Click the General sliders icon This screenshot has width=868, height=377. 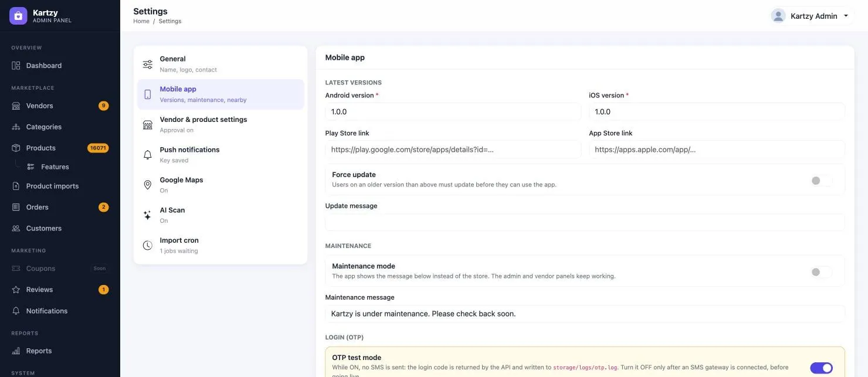pos(148,64)
